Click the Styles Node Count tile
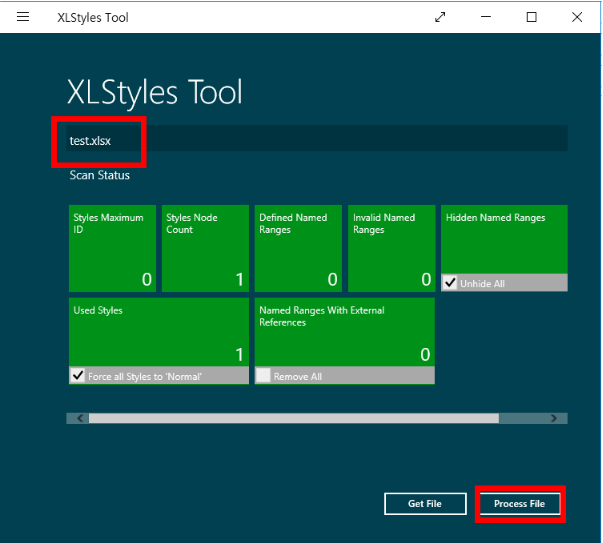 [x=205, y=248]
